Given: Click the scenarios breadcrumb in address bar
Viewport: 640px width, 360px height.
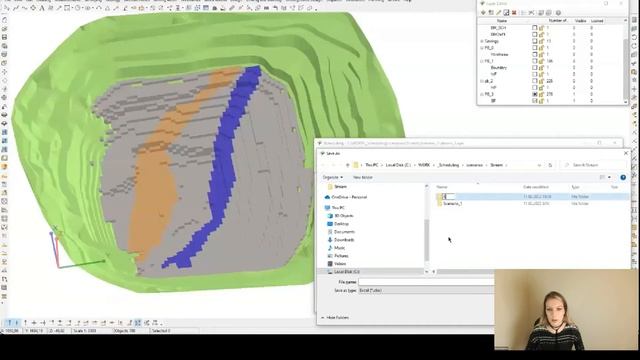Looking at the screenshot, I should (474, 165).
